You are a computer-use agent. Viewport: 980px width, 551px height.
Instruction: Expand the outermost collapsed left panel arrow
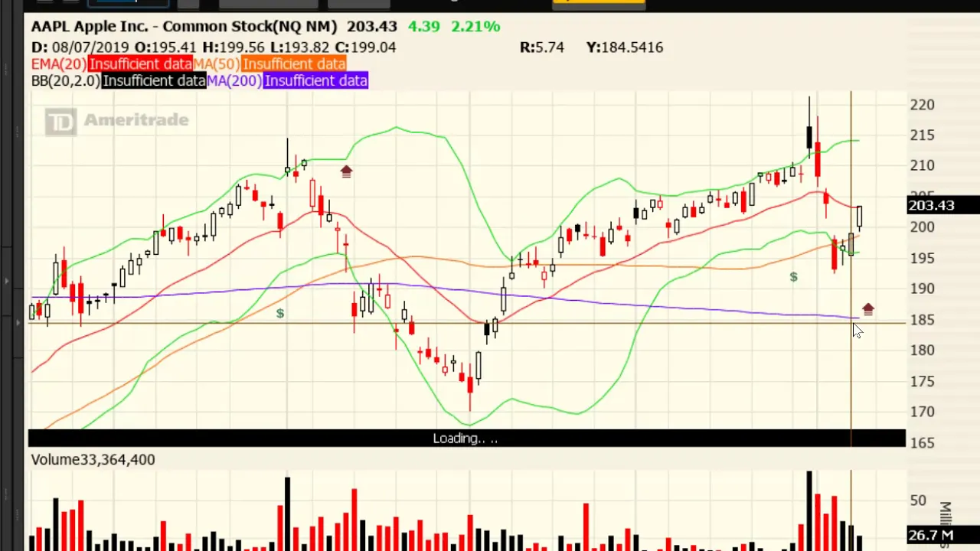pyautogui.click(x=6, y=282)
